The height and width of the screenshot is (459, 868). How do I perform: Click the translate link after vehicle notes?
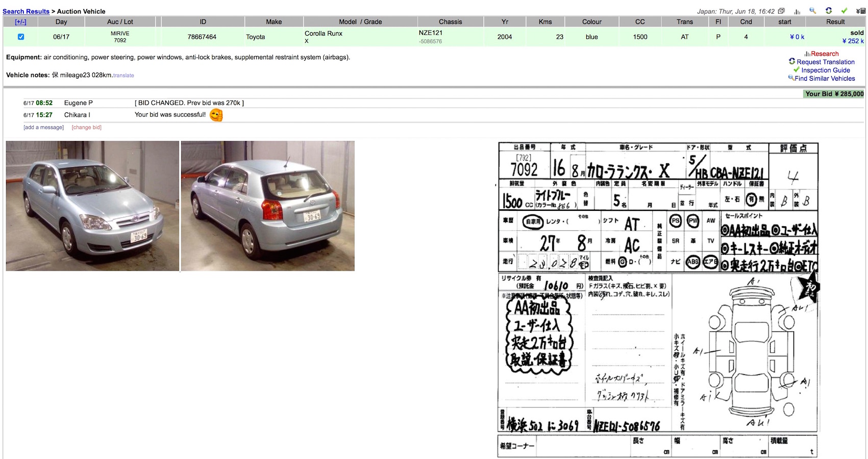coord(123,76)
